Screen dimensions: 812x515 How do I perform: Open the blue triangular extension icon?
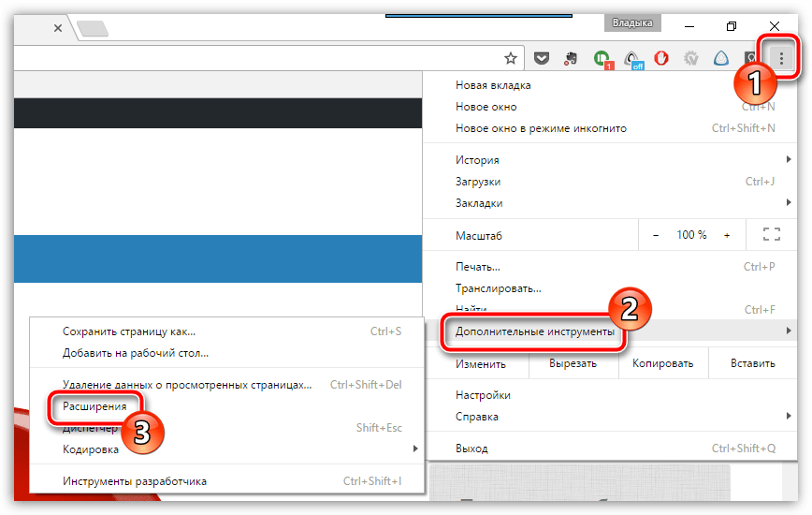point(721,58)
